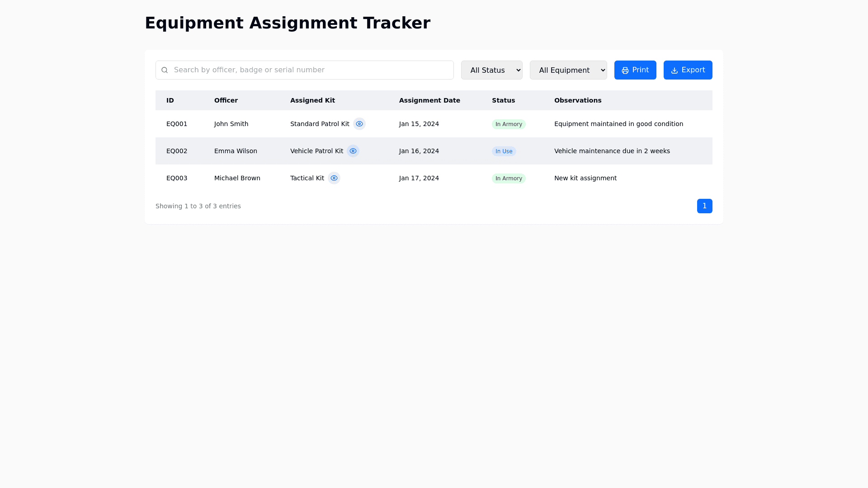Open the All Status dropdown
Viewport: 868px width, 488px height.
(x=491, y=70)
